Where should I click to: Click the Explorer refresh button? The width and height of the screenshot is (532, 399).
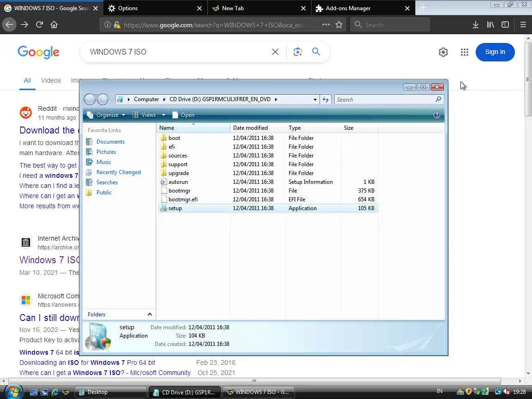326,99
